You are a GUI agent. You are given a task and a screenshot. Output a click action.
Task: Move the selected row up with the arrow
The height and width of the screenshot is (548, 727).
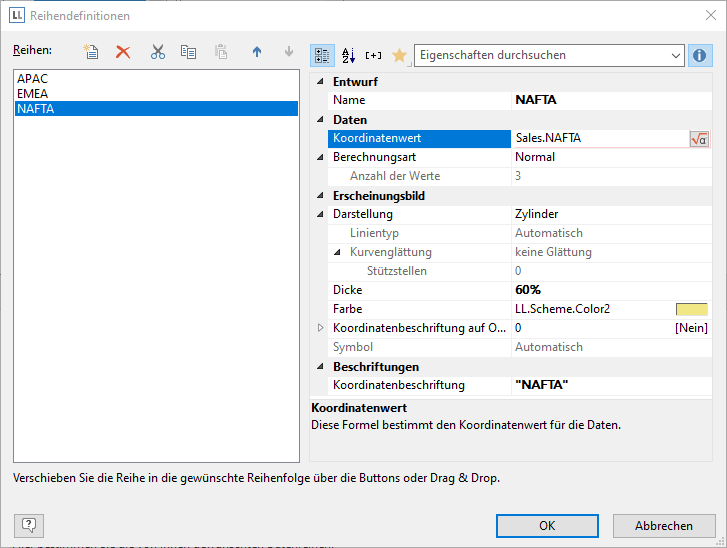(x=256, y=52)
